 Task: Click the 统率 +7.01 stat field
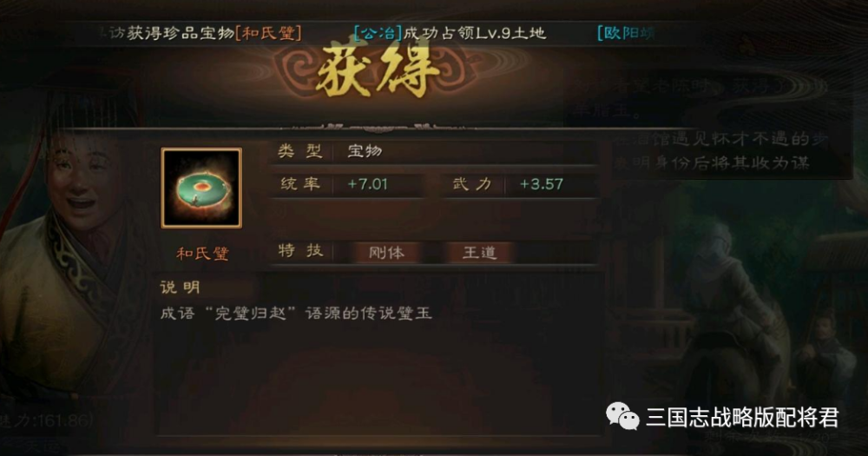350,184
